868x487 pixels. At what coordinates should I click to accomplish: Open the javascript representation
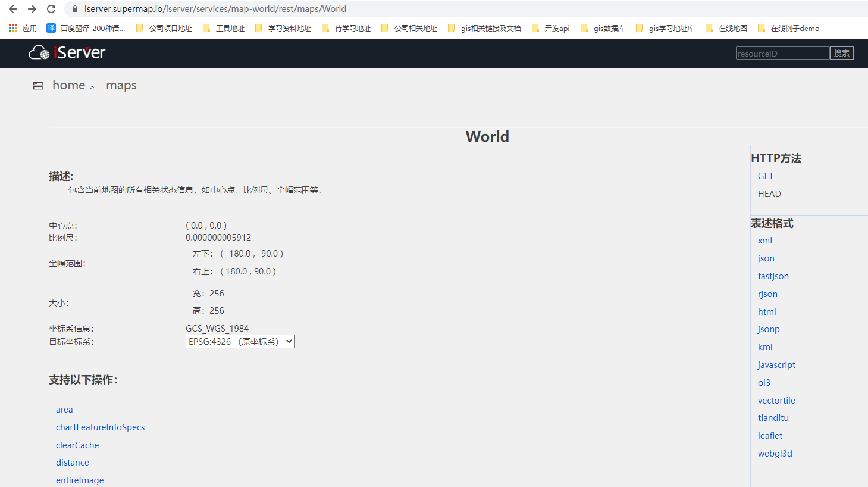click(x=776, y=365)
